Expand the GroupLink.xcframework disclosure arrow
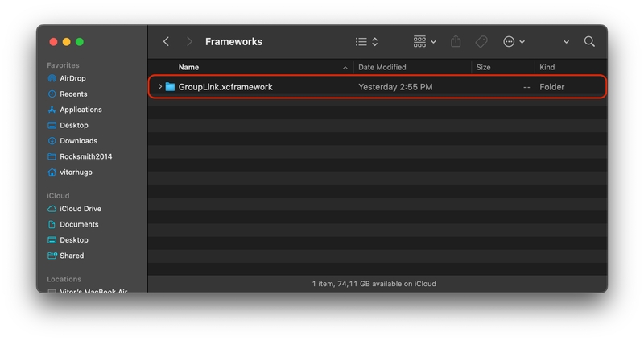Screen dimensions: 644x341 160,87
